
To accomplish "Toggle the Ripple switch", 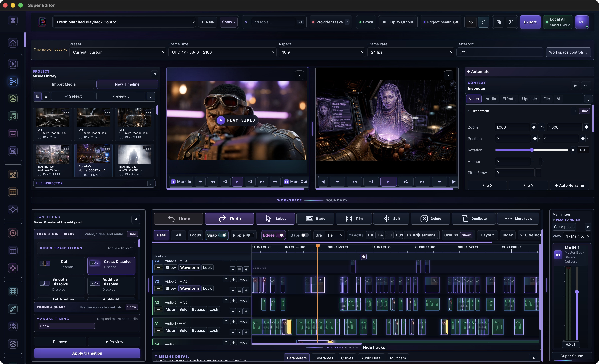I will [x=250, y=235].
